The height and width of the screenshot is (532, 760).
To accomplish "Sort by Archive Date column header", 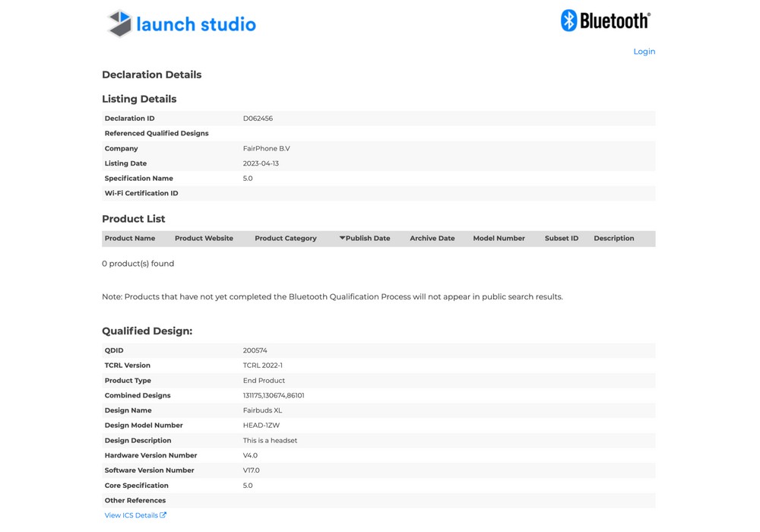I will [x=432, y=239].
